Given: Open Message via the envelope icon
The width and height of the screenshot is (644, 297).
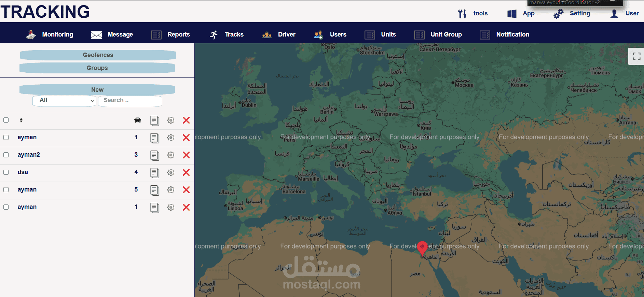Looking at the screenshot, I should point(96,35).
